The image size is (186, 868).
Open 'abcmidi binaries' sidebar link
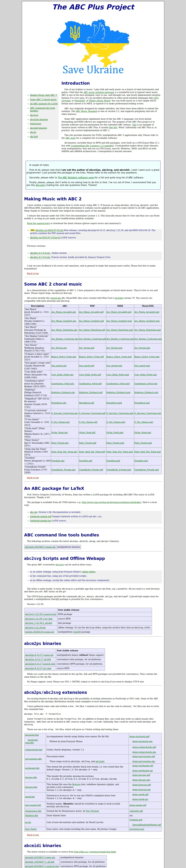pyautogui.click(x=39, y=128)
